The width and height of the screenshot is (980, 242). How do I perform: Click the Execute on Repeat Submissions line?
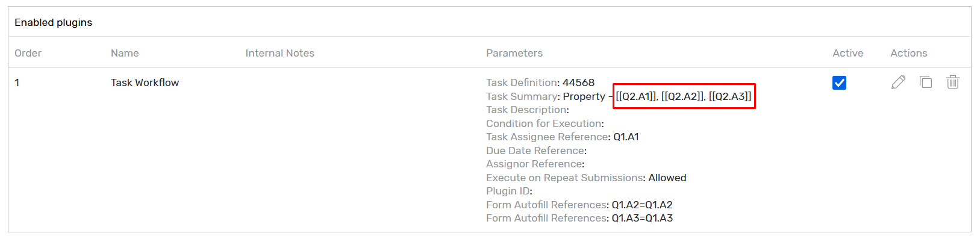(585, 178)
